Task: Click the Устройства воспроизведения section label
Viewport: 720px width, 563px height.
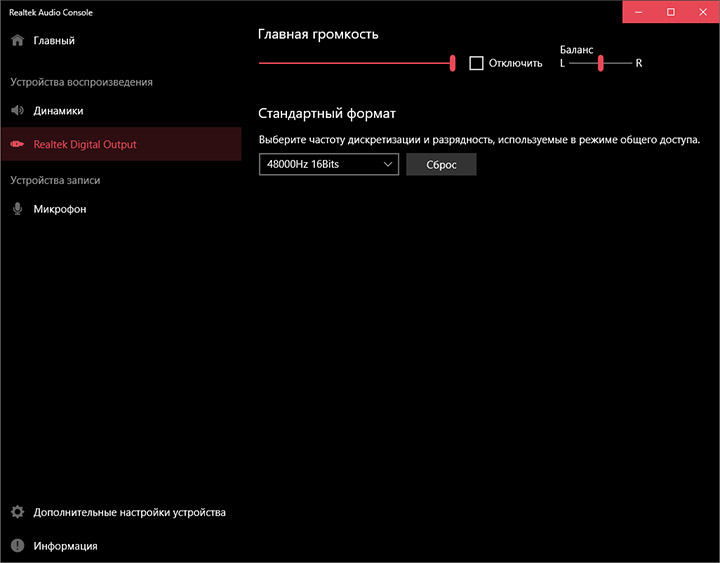Action: point(81,82)
